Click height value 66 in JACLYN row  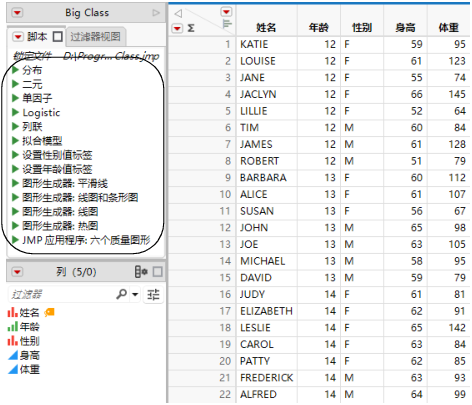click(x=405, y=94)
